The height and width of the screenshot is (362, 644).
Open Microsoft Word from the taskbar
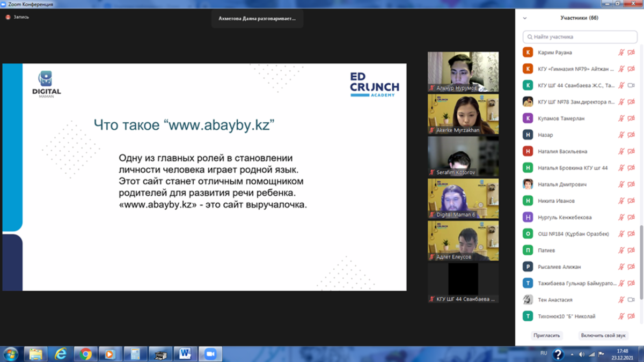[185, 354]
